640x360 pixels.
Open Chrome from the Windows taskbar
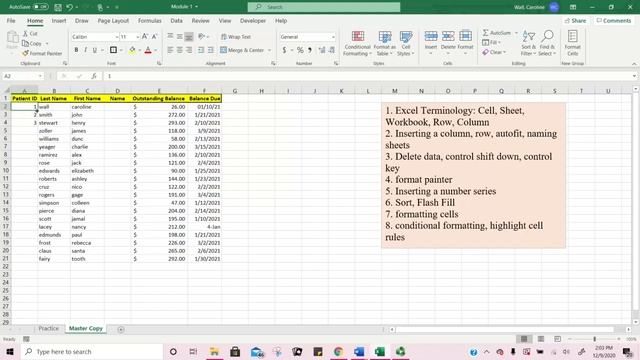pyautogui.click(x=338, y=351)
